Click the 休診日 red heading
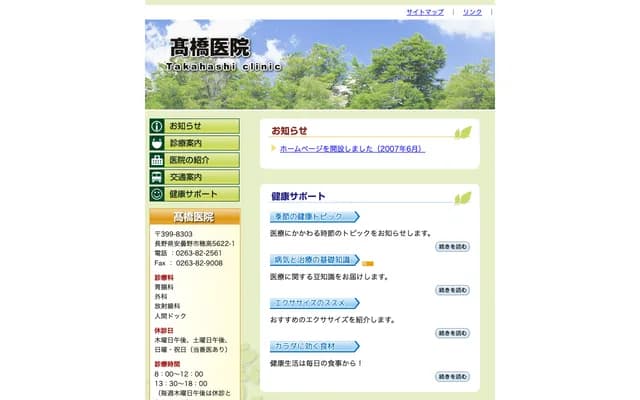This screenshot has height=400, width=640. pos(164,331)
